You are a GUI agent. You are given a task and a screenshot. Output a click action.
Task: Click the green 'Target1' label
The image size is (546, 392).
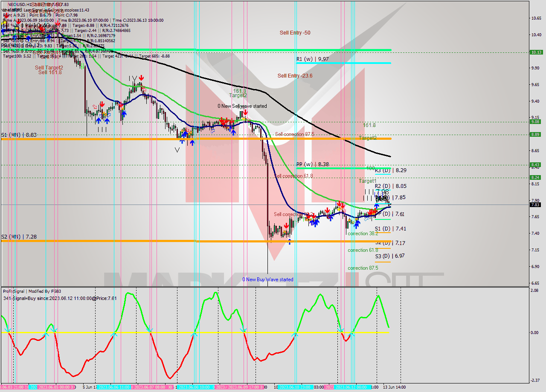367,181
